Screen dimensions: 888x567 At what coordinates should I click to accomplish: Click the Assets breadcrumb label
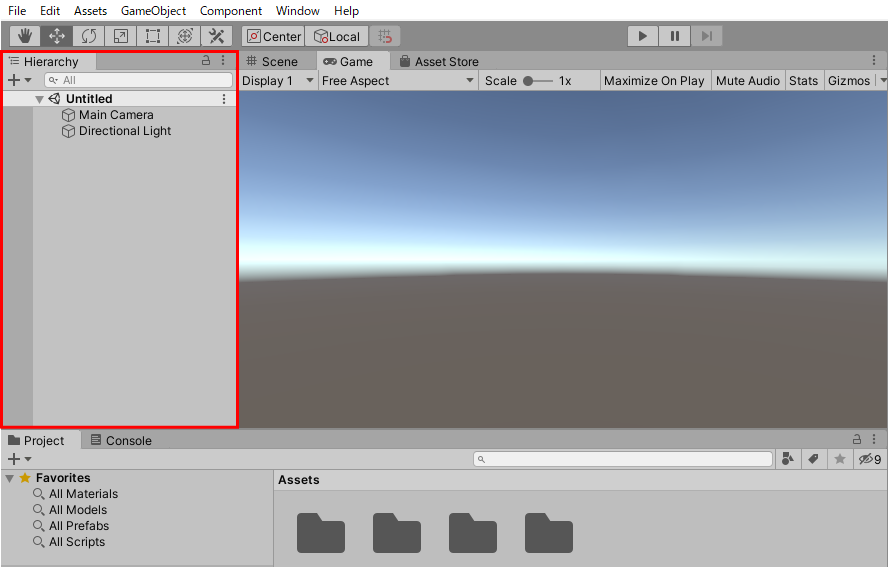pyautogui.click(x=298, y=480)
